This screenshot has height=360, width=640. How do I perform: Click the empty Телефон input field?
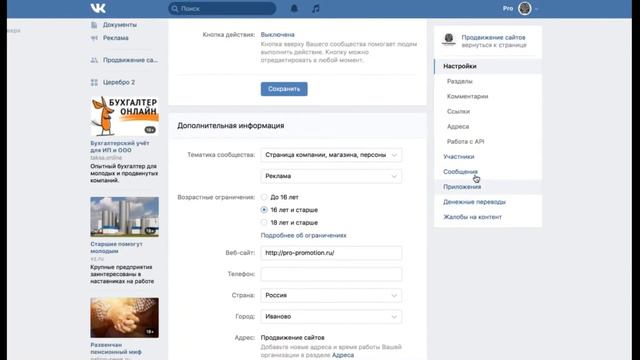click(331, 274)
